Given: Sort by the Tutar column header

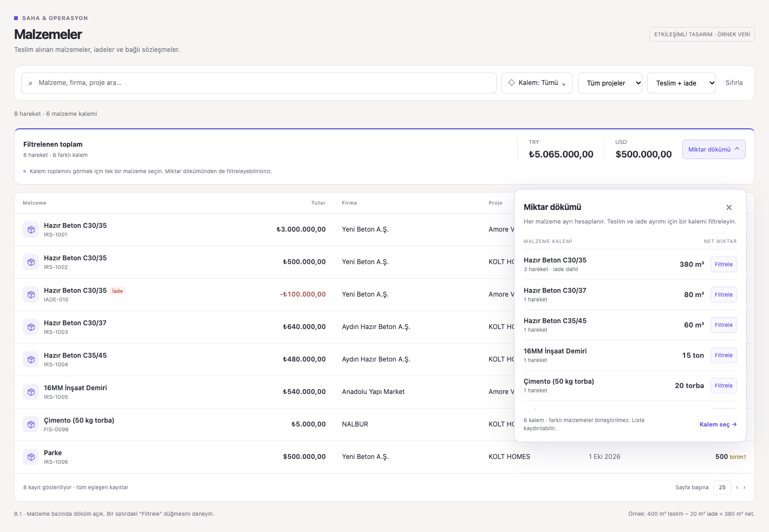Looking at the screenshot, I should click(x=318, y=203).
